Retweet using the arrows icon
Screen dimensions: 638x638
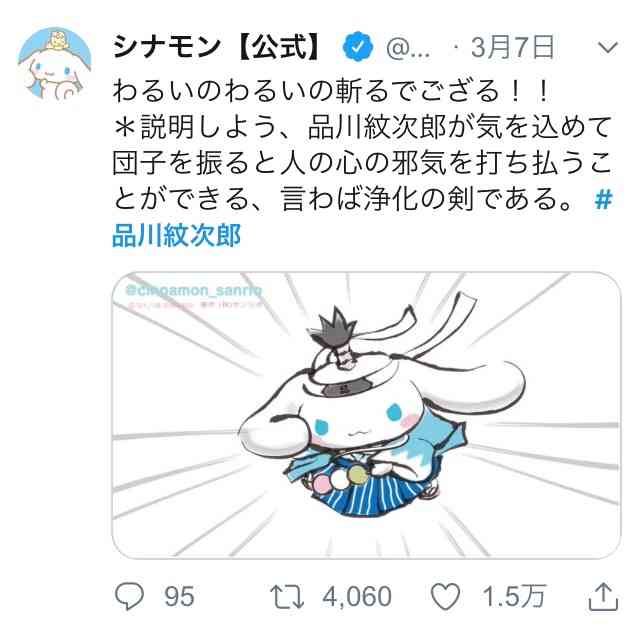pyautogui.click(x=287, y=597)
